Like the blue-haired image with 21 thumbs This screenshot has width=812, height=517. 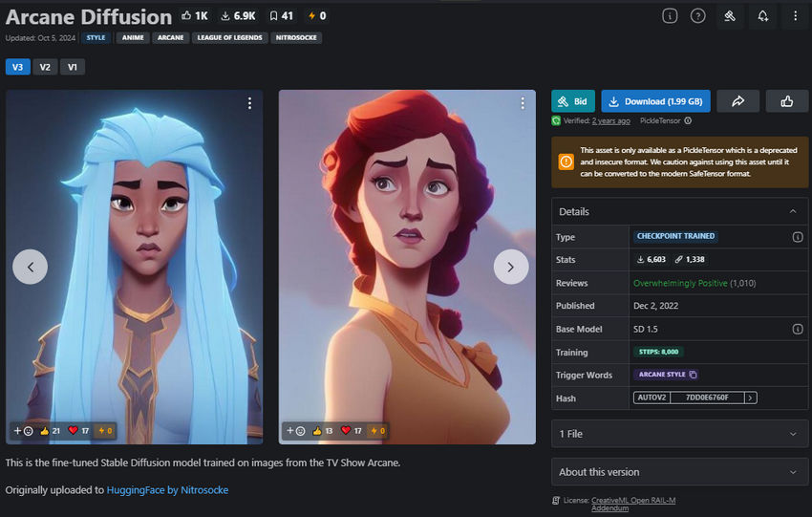[51, 430]
